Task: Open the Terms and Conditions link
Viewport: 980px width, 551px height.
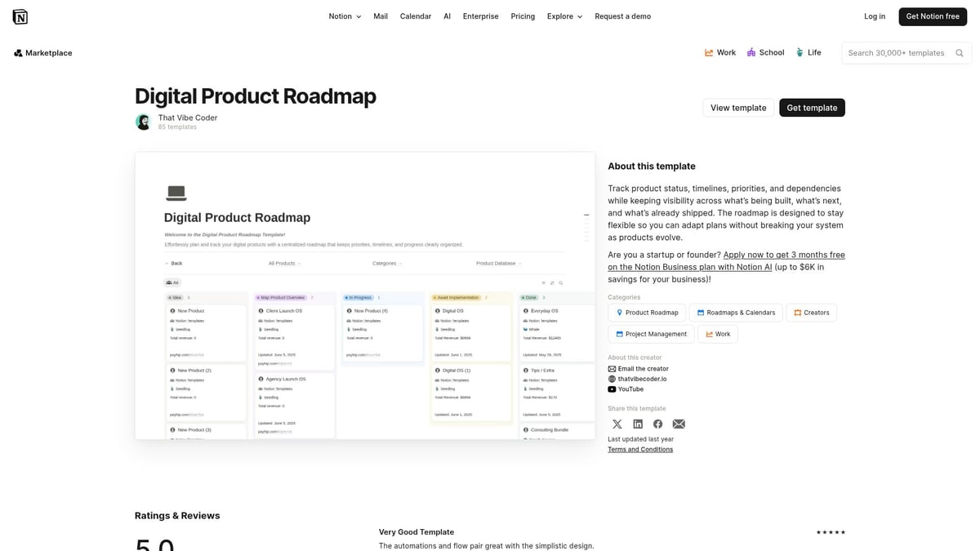Action: click(x=640, y=448)
